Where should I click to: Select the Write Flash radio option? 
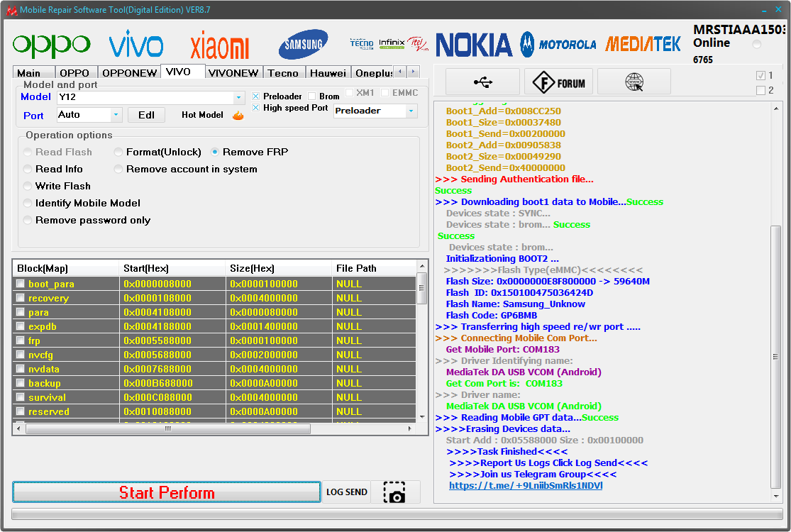click(x=28, y=186)
